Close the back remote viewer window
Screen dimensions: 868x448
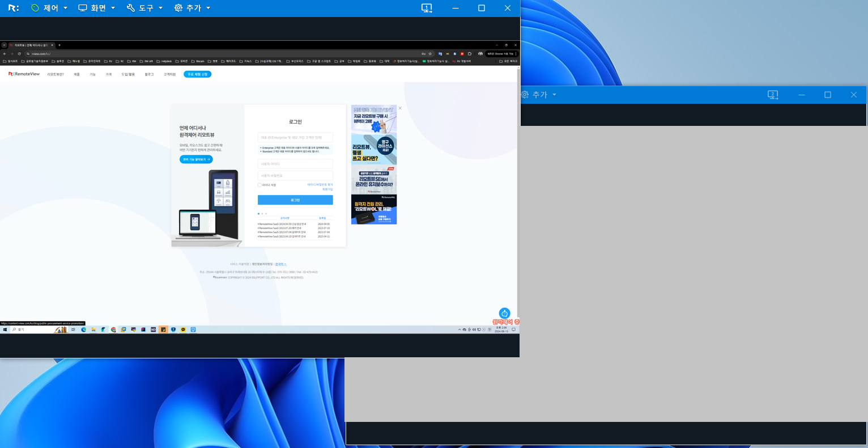click(854, 95)
